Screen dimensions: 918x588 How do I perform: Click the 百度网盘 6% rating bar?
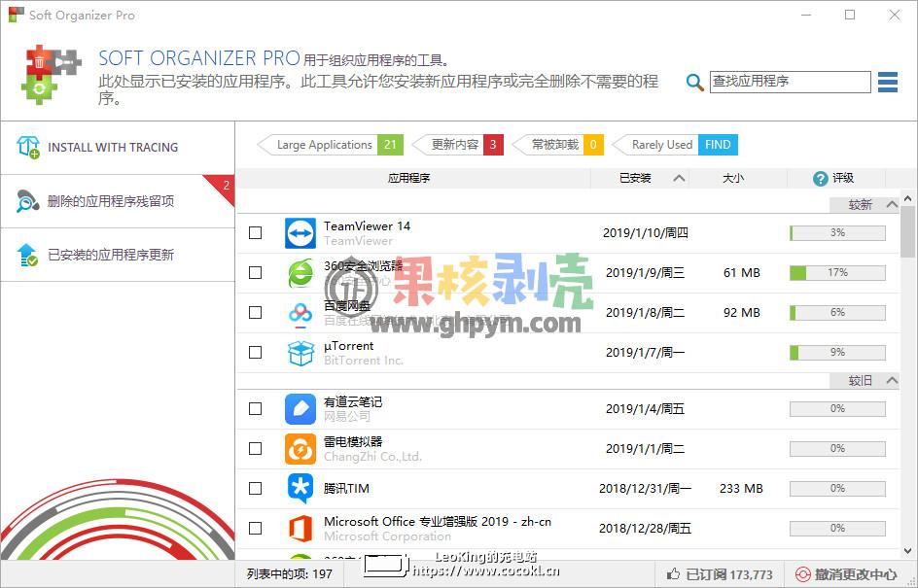pos(837,312)
